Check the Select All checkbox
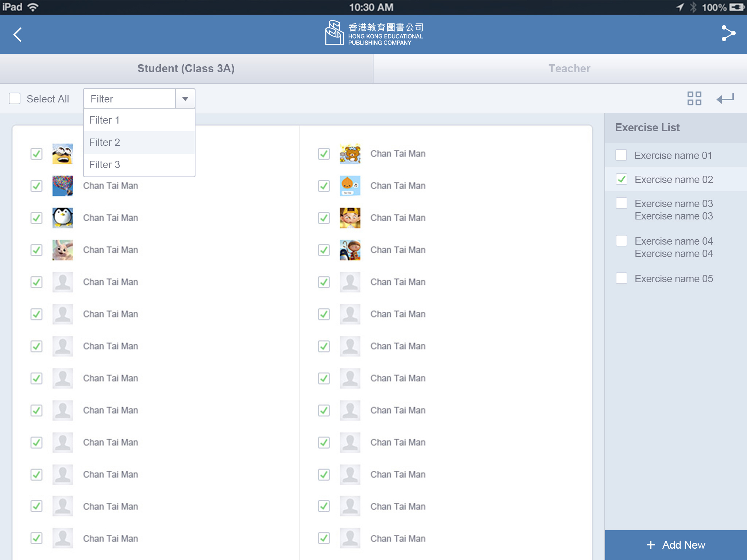The image size is (747, 560). tap(15, 98)
